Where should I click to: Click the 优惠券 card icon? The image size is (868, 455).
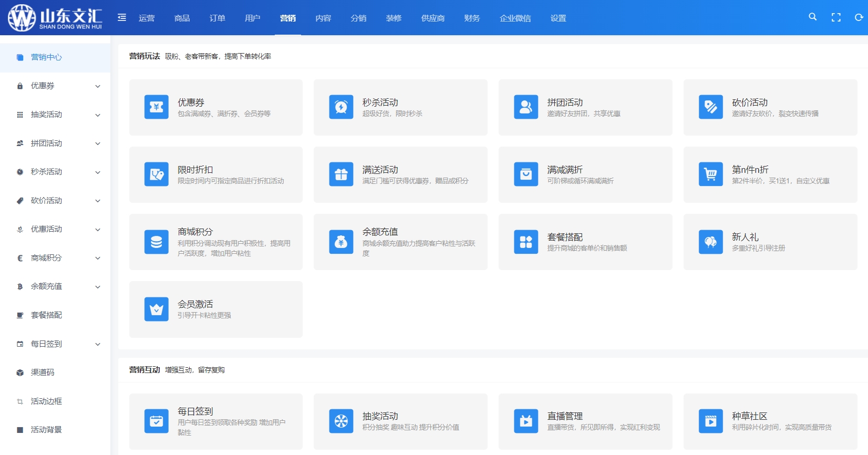click(x=157, y=107)
